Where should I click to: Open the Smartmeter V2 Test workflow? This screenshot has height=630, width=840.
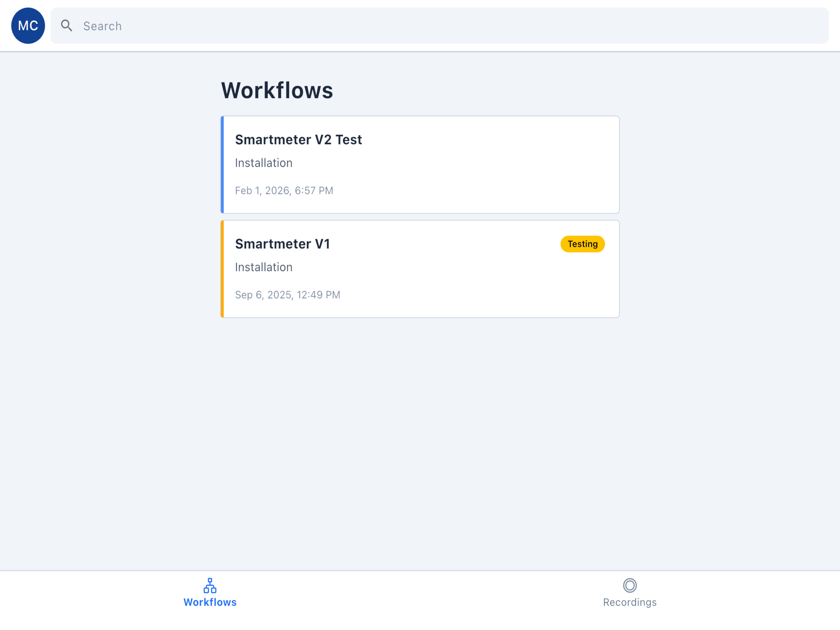point(420,165)
